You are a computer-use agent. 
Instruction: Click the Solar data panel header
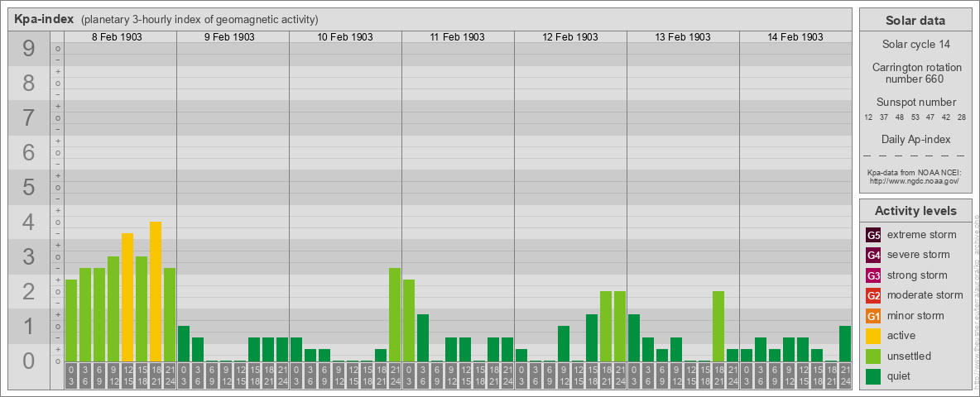(x=915, y=21)
